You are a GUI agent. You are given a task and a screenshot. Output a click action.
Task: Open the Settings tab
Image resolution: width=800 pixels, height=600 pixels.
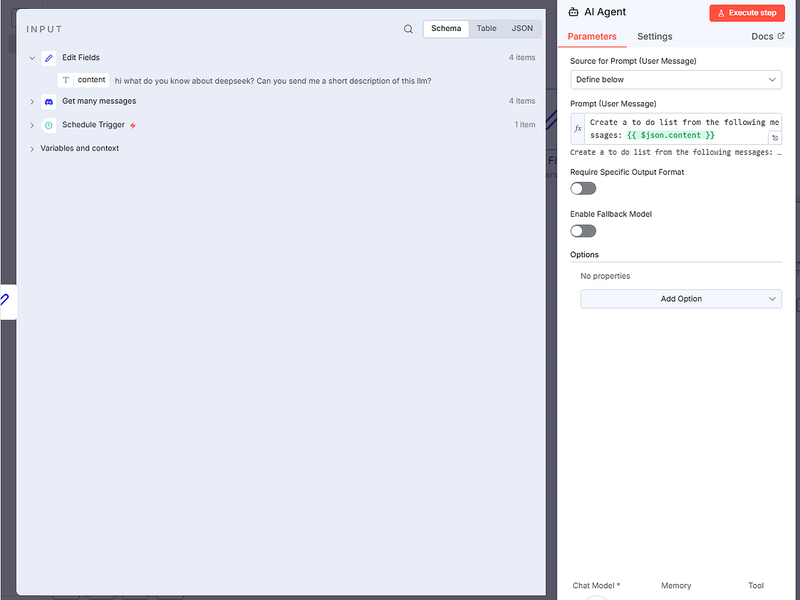[x=655, y=37]
